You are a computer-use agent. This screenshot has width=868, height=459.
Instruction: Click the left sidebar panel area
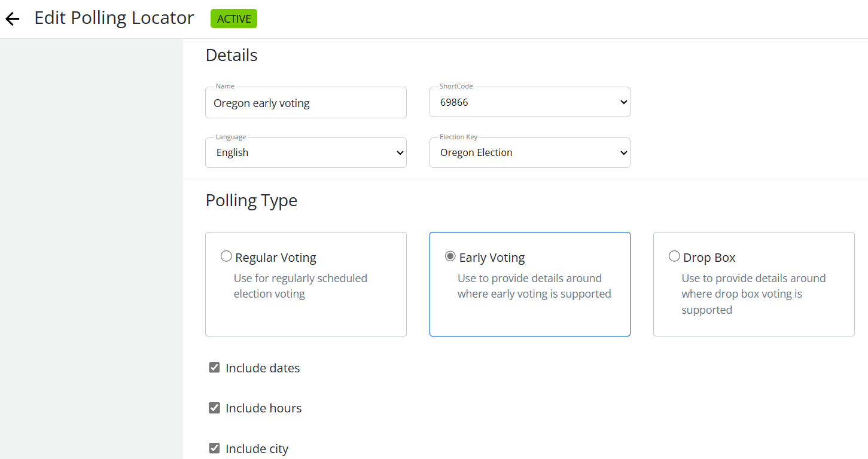click(x=90, y=239)
